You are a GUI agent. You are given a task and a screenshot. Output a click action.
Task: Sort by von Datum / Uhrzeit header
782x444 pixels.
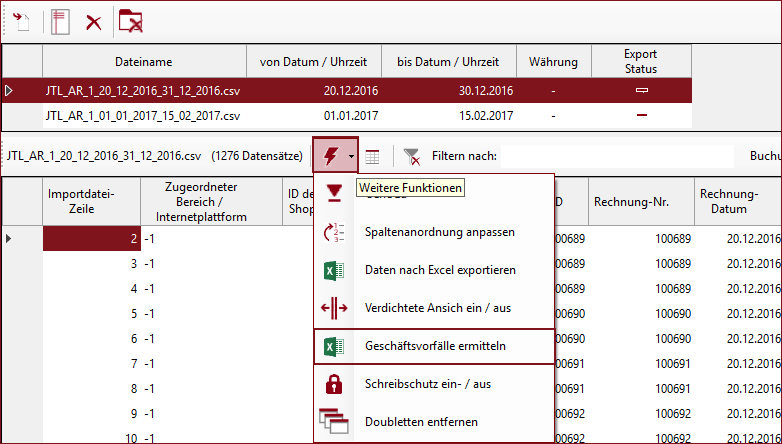pyautogui.click(x=314, y=61)
